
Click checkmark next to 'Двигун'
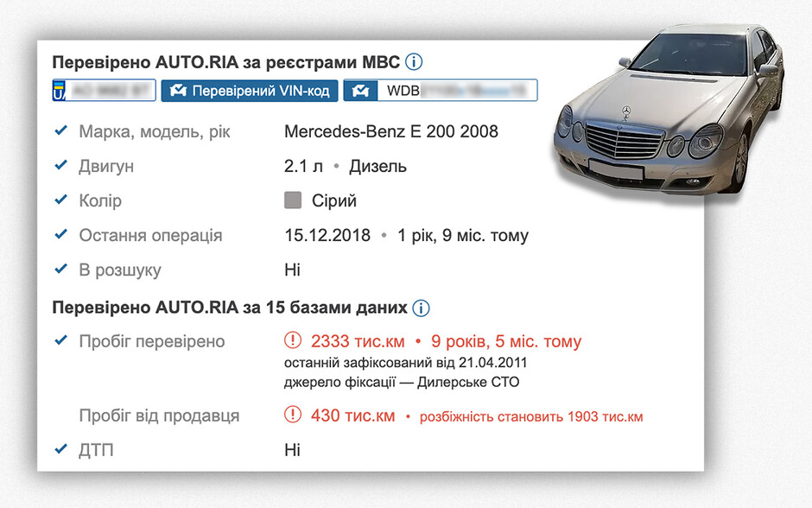[x=60, y=166]
